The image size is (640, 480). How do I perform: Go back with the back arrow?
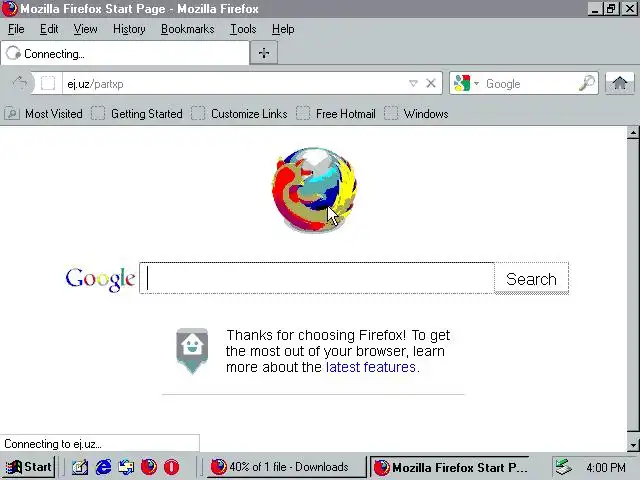[x=20, y=83]
